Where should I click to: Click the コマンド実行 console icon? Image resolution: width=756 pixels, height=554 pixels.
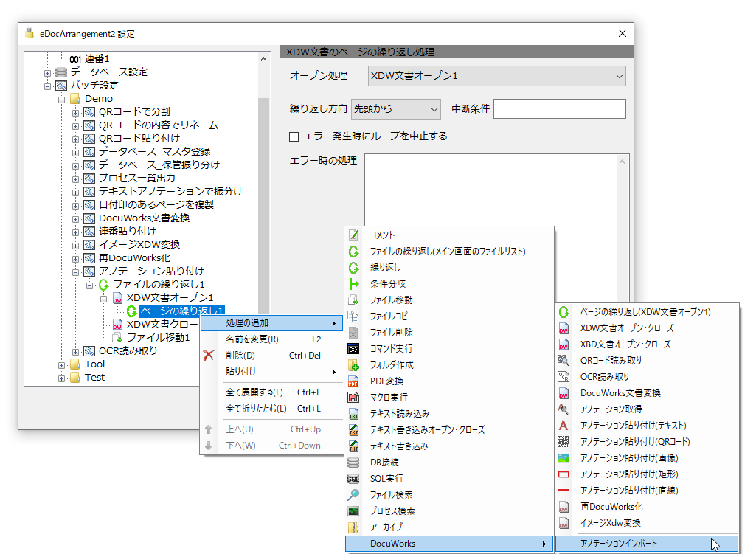353,349
